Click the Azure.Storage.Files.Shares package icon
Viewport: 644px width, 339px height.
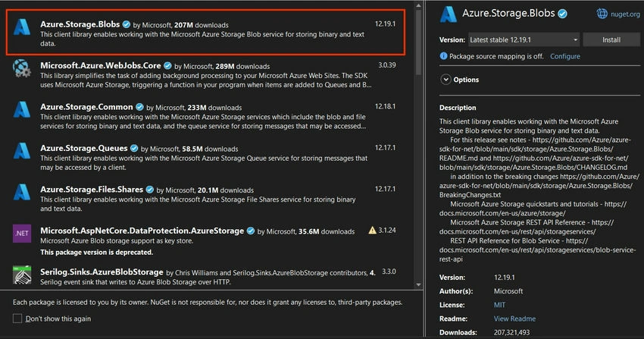pyautogui.click(x=22, y=192)
